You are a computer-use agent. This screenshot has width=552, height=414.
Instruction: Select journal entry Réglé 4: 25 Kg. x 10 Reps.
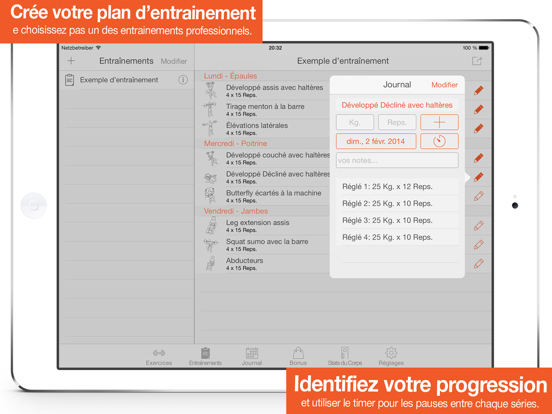[x=397, y=237]
